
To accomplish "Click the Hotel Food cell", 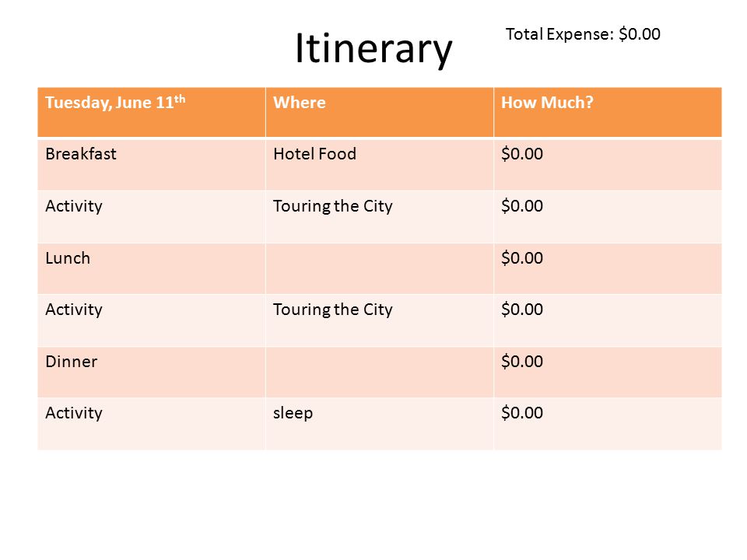I will coord(379,164).
